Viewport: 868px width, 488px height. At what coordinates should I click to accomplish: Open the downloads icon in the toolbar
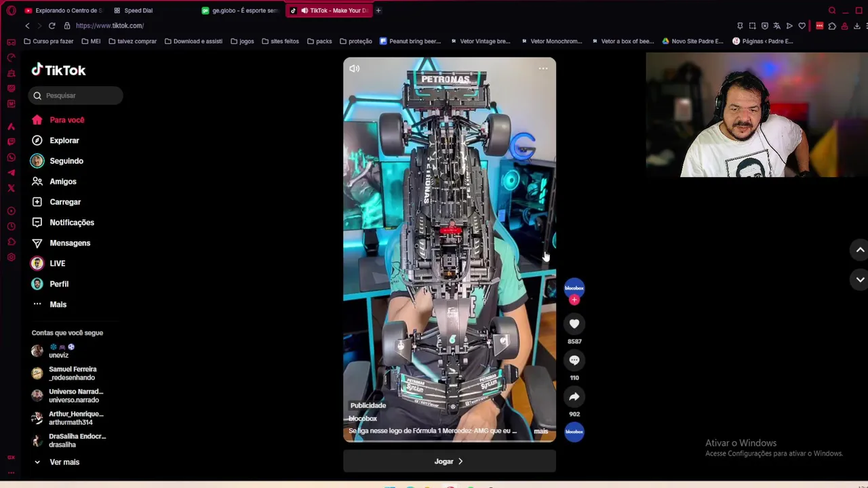pyautogui.click(x=857, y=26)
